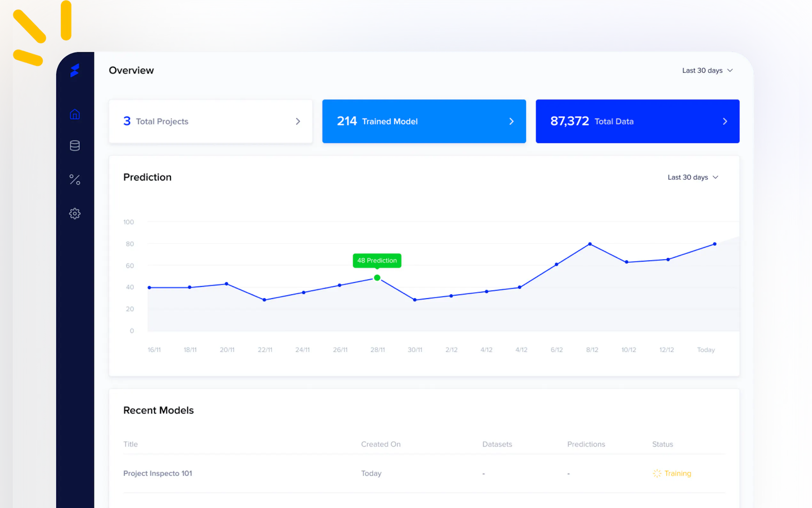Click the arrow on Trained Model card
Image resolution: width=812 pixels, height=508 pixels.
[x=511, y=121]
